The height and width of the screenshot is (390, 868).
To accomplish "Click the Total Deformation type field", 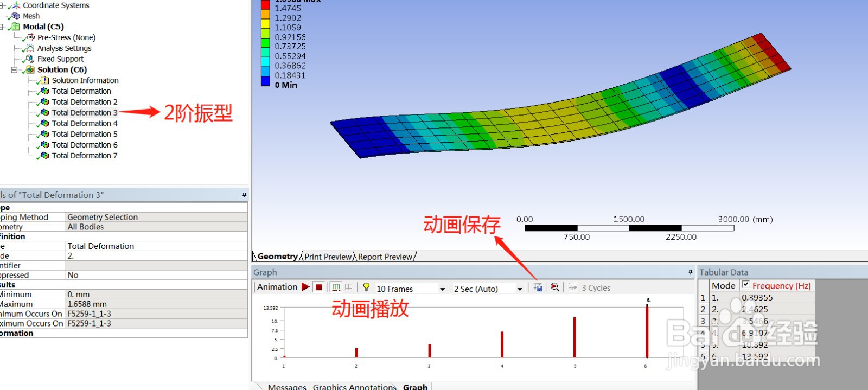I will (x=157, y=246).
